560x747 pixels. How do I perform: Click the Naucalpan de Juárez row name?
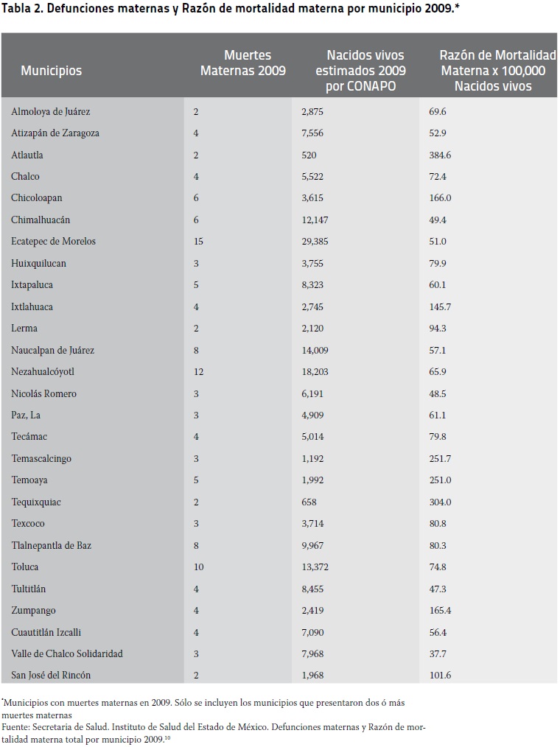click(x=53, y=350)
